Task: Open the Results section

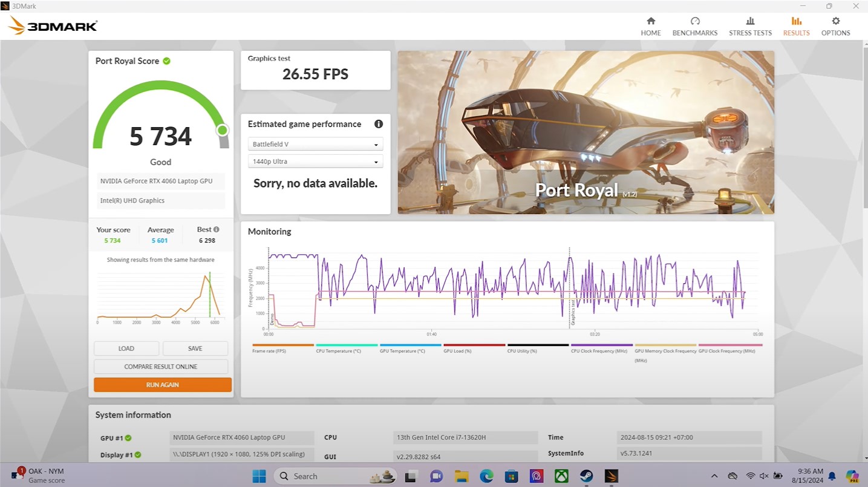Action: pyautogui.click(x=796, y=27)
